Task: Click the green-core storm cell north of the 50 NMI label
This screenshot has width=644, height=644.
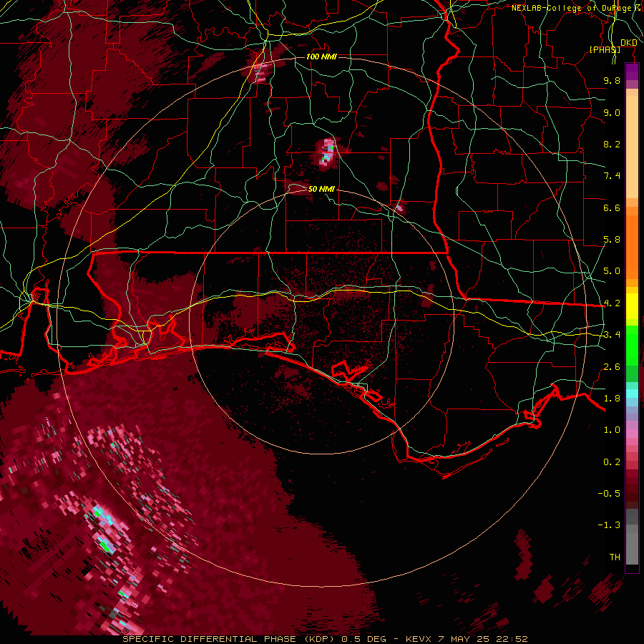Action: point(326,152)
